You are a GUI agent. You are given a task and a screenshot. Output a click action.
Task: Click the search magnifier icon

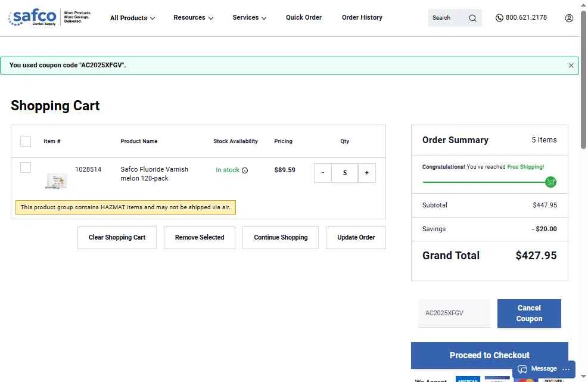pos(472,18)
